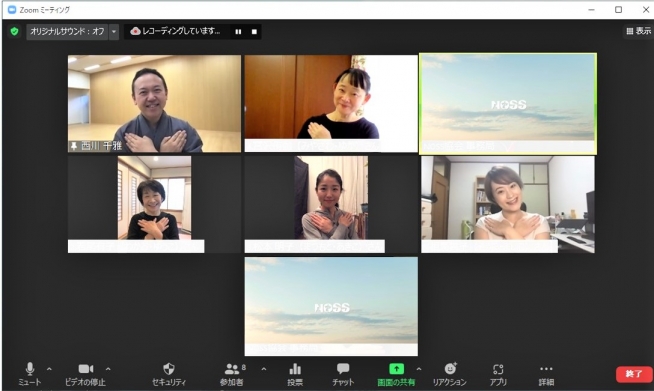The height and width of the screenshot is (391, 654).
Task: Select woman in black top beside wooden door tile
Action: pos(331,103)
